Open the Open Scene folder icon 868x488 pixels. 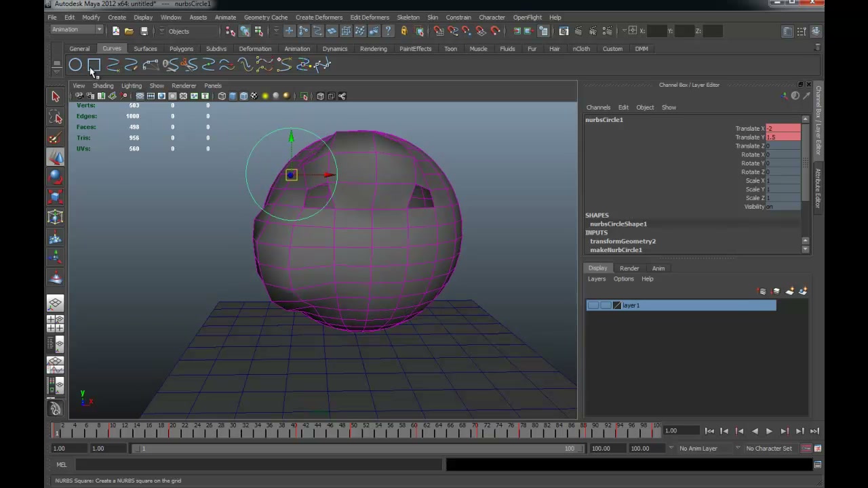[129, 31]
